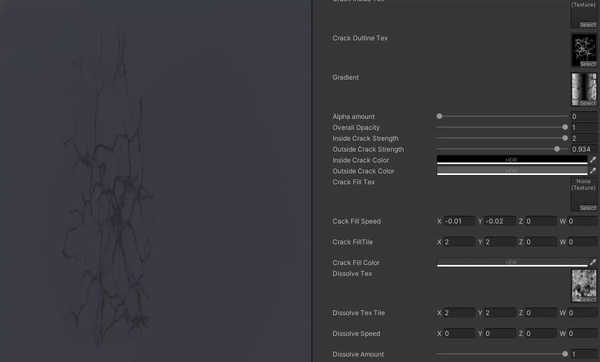Click Select button on Crack Outline Tex
This screenshot has width=600, height=362.
click(x=588, y=64)
